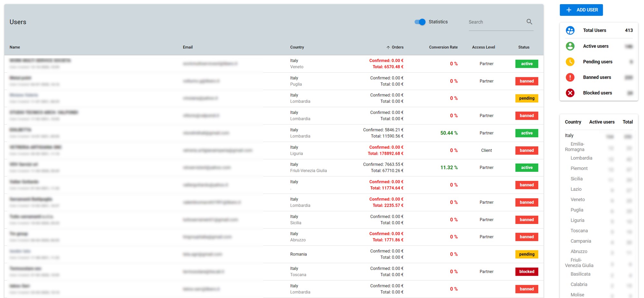Click the Banned users exclamation icon
644x298 pixels.
coord(570,77)
